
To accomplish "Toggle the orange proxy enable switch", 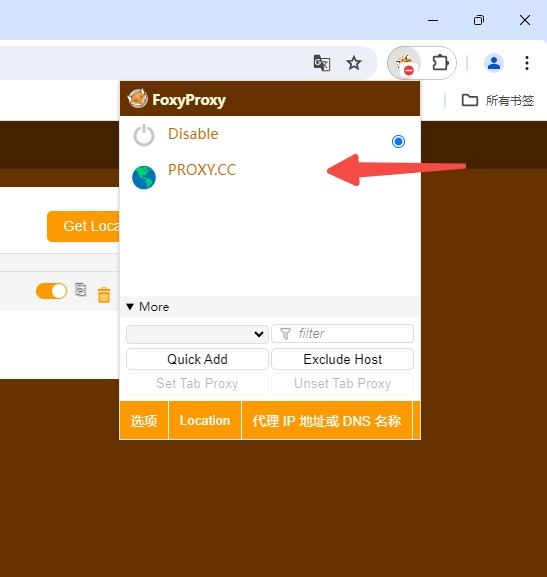I will pyautogui.click(x=52, y=291).
